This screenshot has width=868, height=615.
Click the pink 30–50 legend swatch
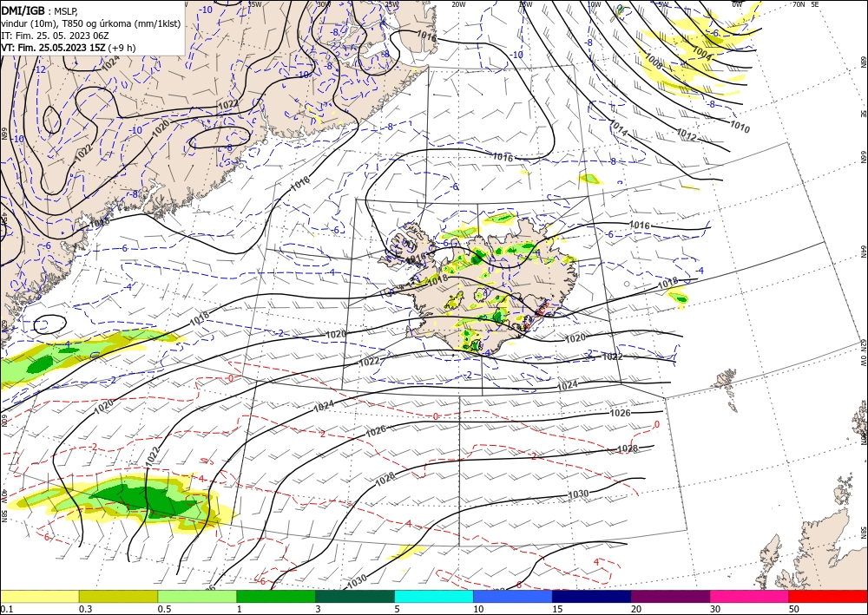pos(749,596)
